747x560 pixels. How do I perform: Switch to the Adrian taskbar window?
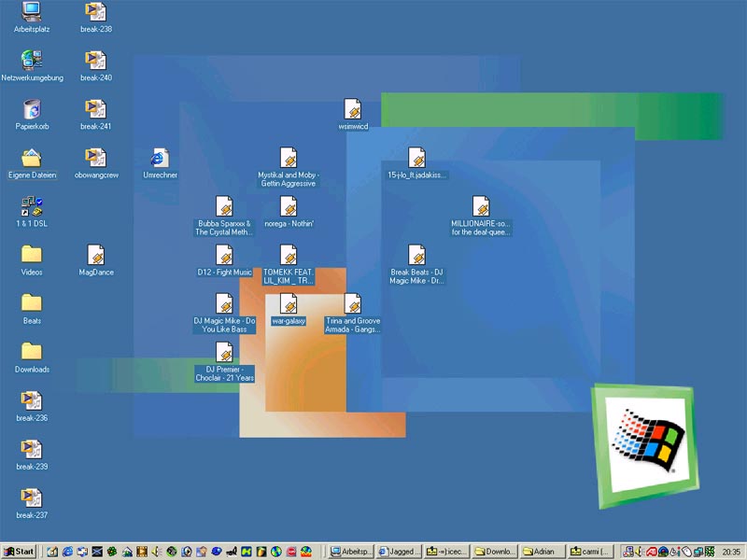click(x=543, y=552)
